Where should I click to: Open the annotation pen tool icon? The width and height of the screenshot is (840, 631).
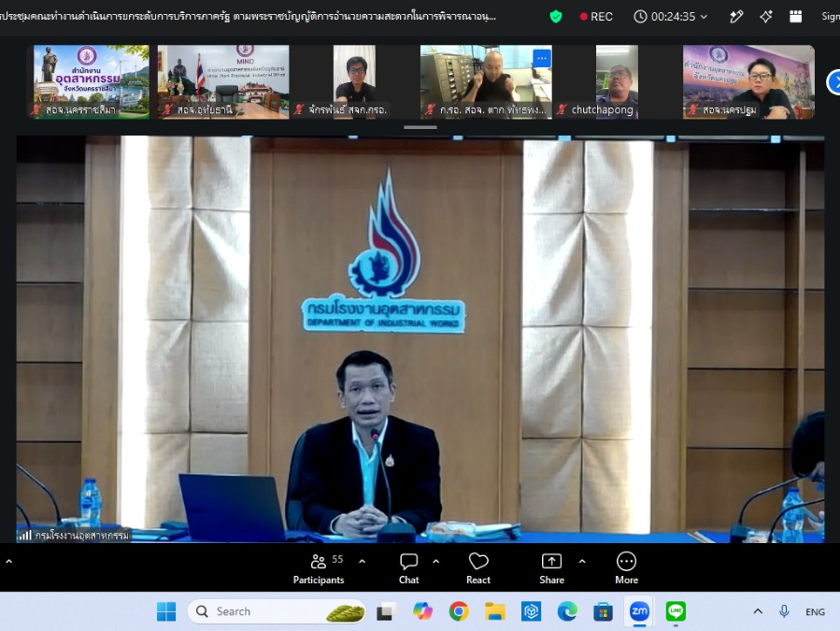coord(736,17)
